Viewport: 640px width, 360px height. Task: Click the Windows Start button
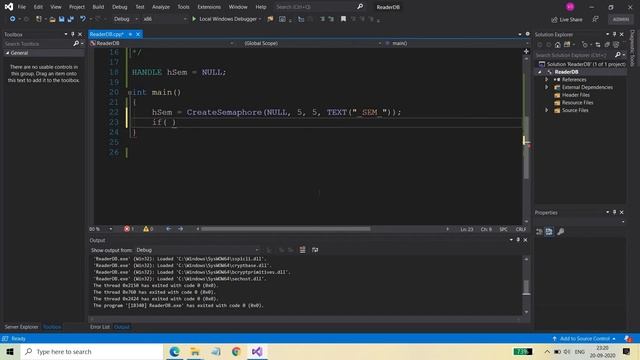10,351
